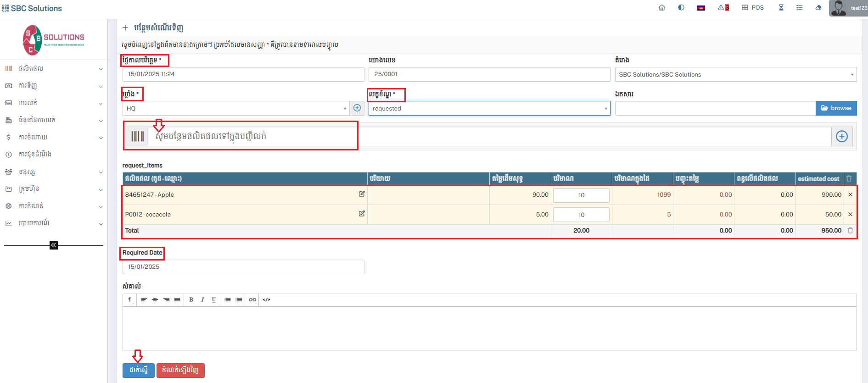Click the Required Date input field
This screenshot has height=383, width=868.
click(243, 267)
